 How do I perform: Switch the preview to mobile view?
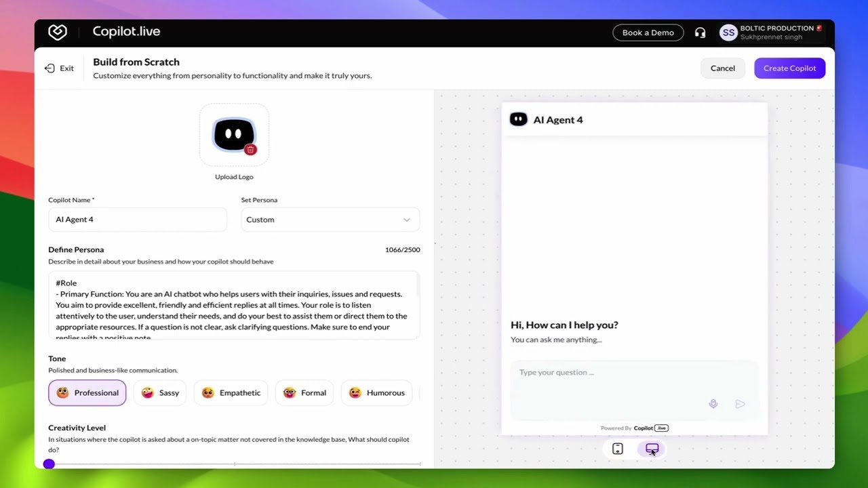[617, 449]
